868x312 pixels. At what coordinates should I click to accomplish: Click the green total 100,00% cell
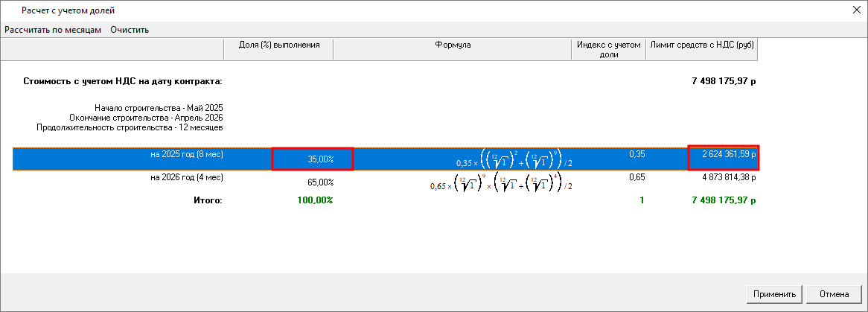tap(315, 200)
